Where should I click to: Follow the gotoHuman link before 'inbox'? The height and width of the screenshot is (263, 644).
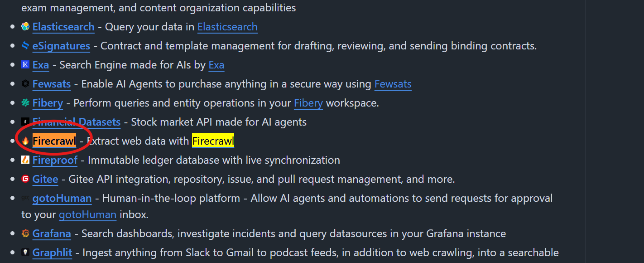click(x=88, y=214)
